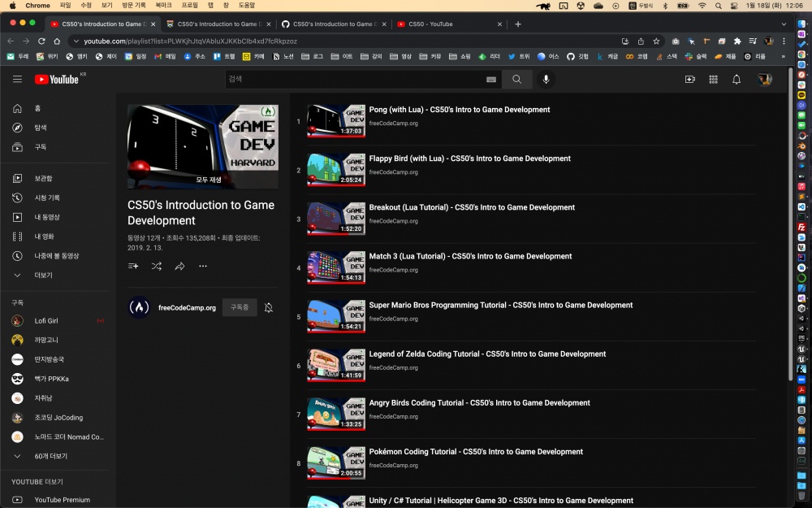Click freeCodeCamp.org channel name

(x=187, y=307)
